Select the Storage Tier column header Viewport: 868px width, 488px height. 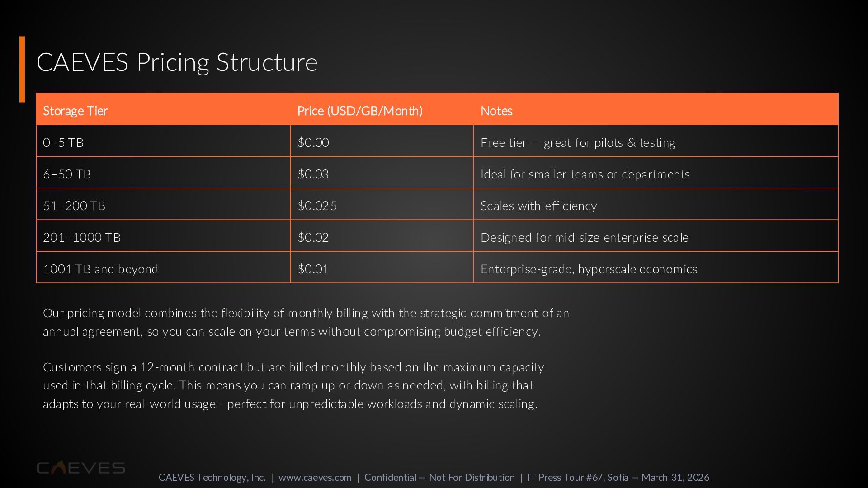click(75, 111)
